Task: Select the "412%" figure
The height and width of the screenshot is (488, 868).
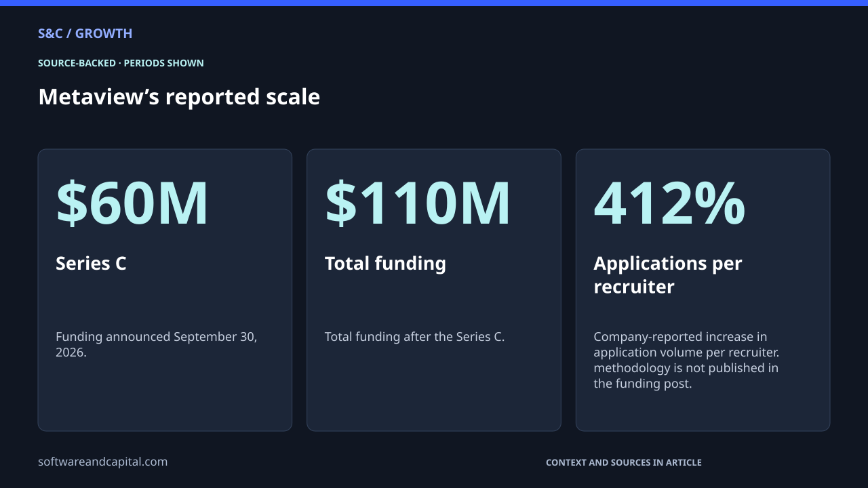Action: [x=669, y=203]
